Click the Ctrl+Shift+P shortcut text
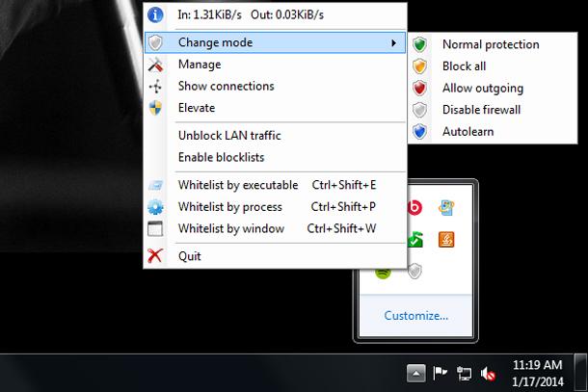588x392 pixels. coord(343,207)
